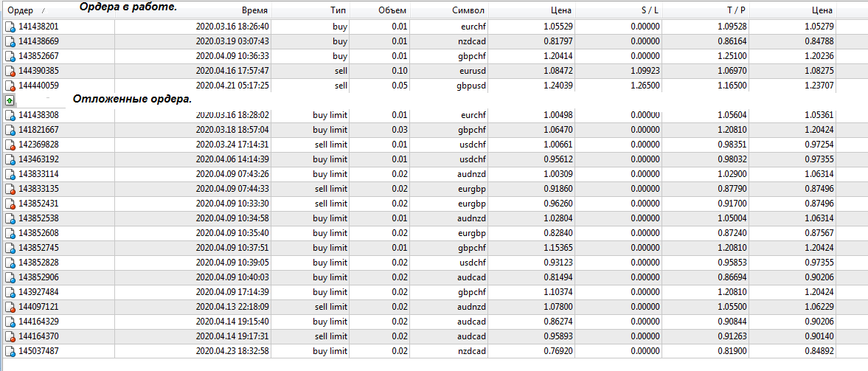Image resolution: width=868 pixels, height=371 pixels.
Task: Click the sell icon of order 144440059
Action: 10,86
